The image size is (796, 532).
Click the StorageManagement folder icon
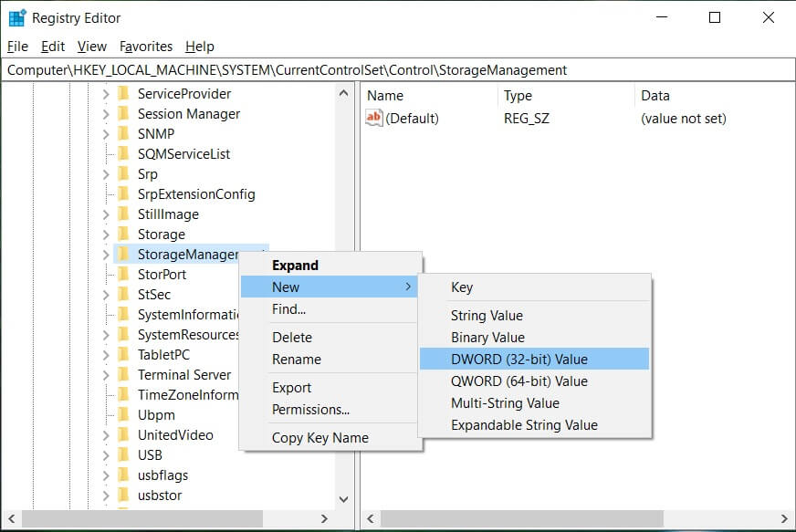[x=123, y=255]
